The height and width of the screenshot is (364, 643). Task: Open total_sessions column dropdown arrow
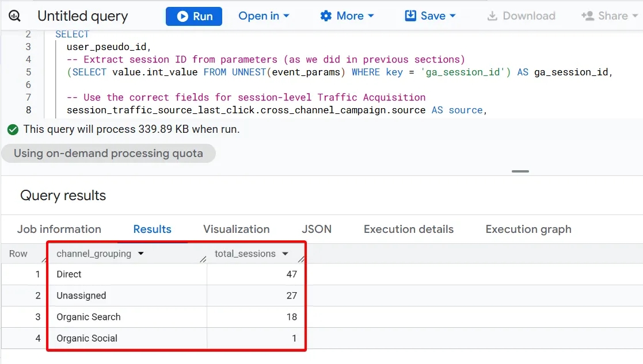click(285, 254)
